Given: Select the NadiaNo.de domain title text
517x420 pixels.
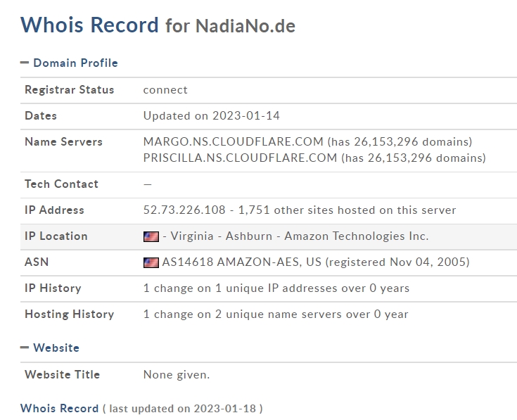Looking at the screenshot, I should tap(245, 26).
